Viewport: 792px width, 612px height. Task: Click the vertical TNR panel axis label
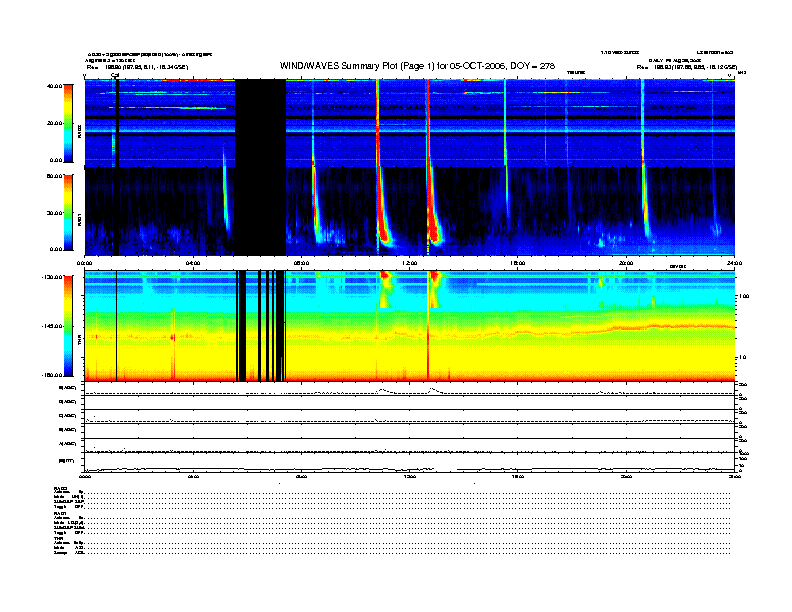(79, 341)
